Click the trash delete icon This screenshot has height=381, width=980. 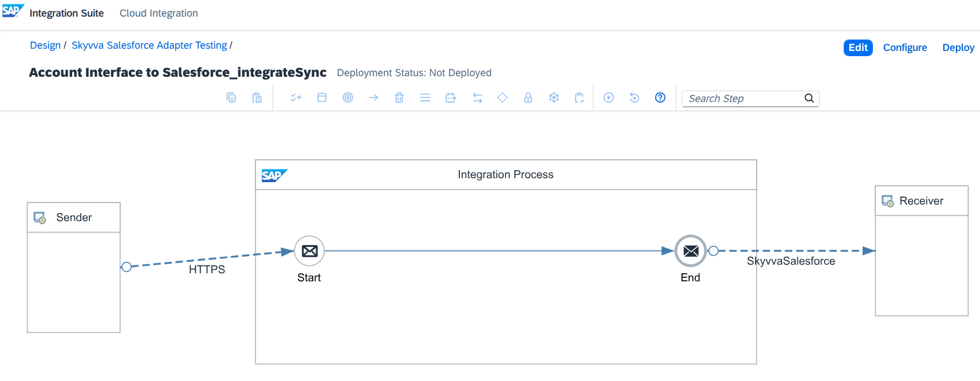399,98
